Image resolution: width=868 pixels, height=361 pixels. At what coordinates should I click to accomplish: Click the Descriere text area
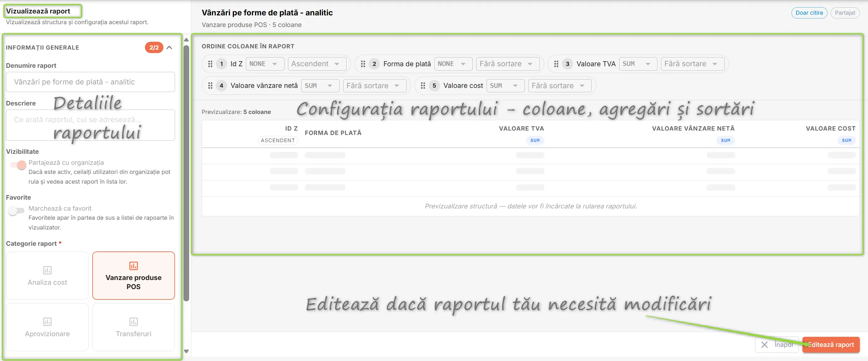[x=90, y=125]
